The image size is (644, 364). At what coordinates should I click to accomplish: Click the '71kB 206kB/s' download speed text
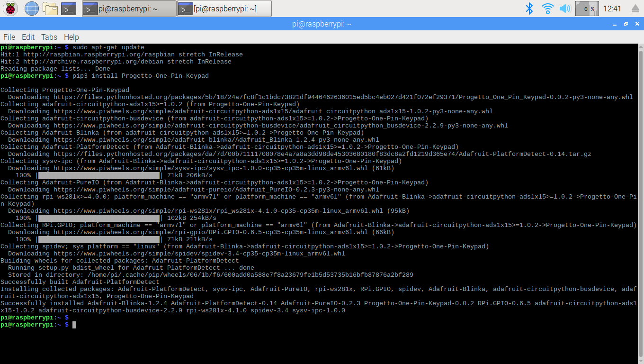point(190,175)
